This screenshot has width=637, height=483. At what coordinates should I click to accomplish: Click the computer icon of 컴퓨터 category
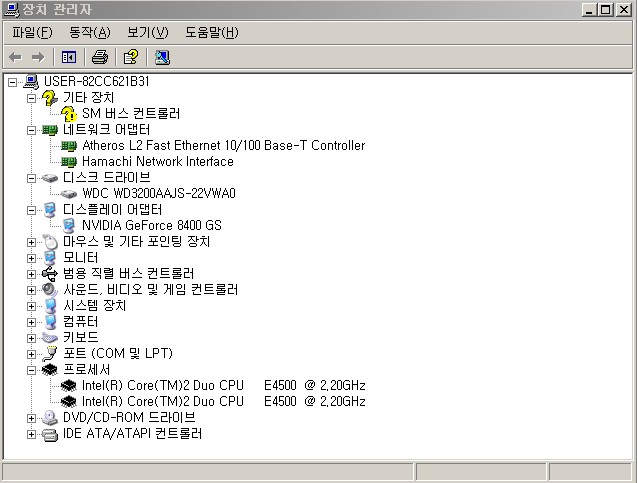point(50,322)
